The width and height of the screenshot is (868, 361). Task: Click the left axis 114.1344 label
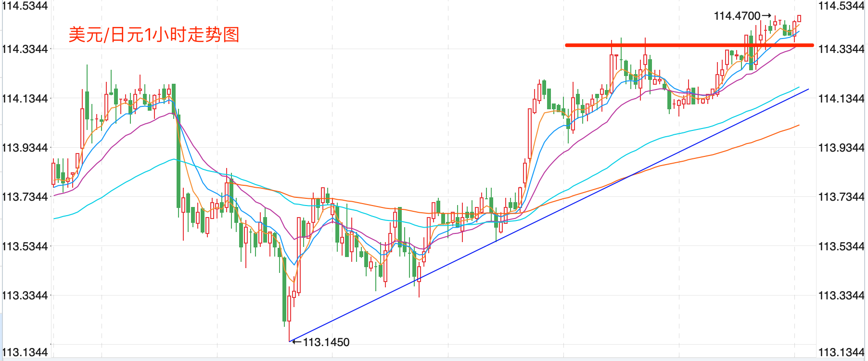(x=25, y=98)
